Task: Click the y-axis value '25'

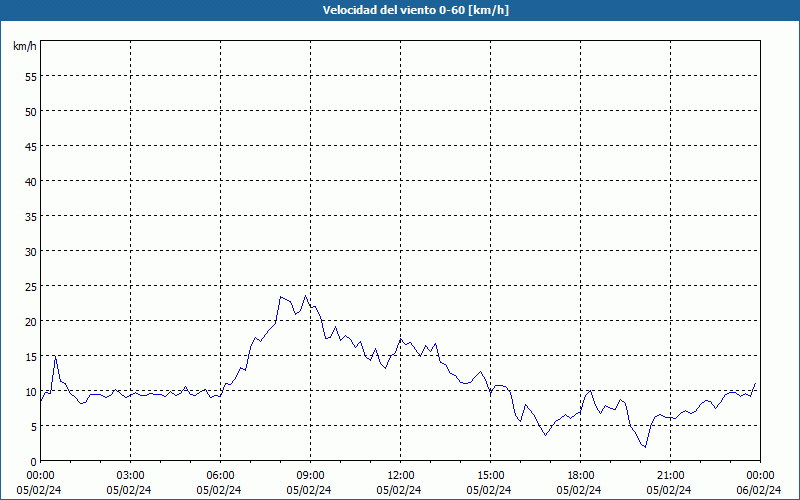Action: [31, 286]
